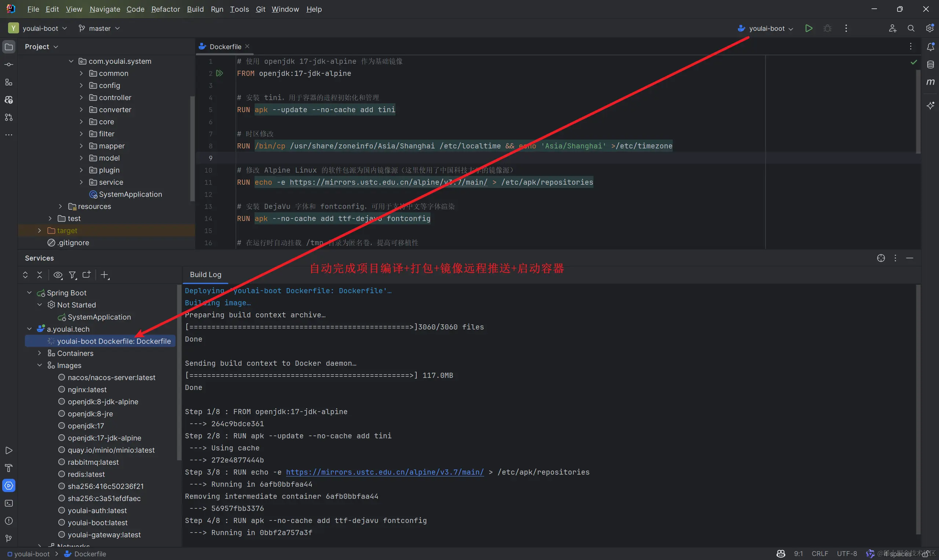Open the Maven tool window icon
939x560 pixels.
930,82
